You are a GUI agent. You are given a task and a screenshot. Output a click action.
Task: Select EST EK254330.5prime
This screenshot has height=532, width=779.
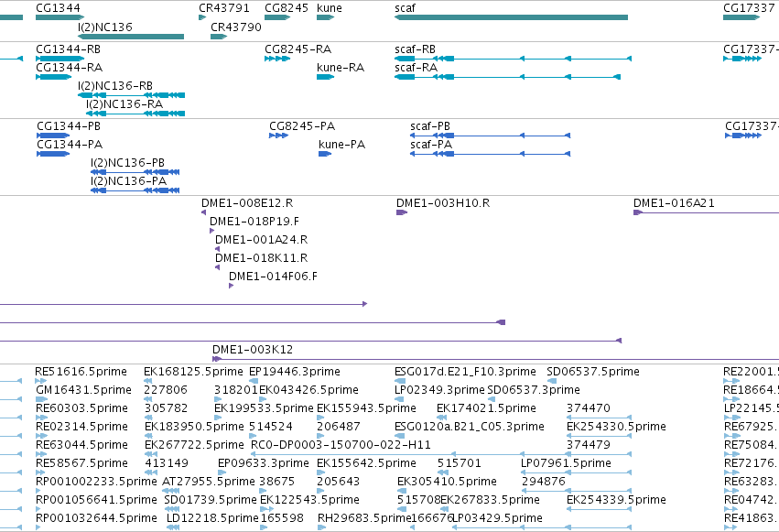click(600, 436)
